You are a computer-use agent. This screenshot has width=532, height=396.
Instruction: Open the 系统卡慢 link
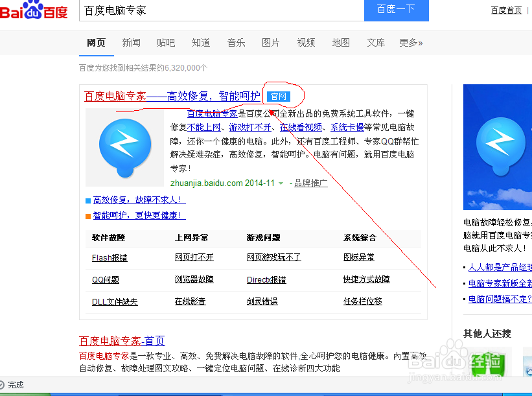pyautogui.click(x=347, y=128)
